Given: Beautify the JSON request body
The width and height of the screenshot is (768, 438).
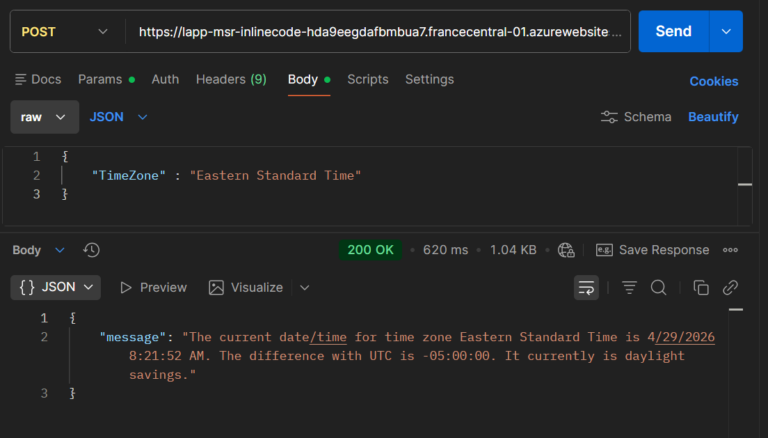Looking at the screenshot, I should [x=713, y=117].
